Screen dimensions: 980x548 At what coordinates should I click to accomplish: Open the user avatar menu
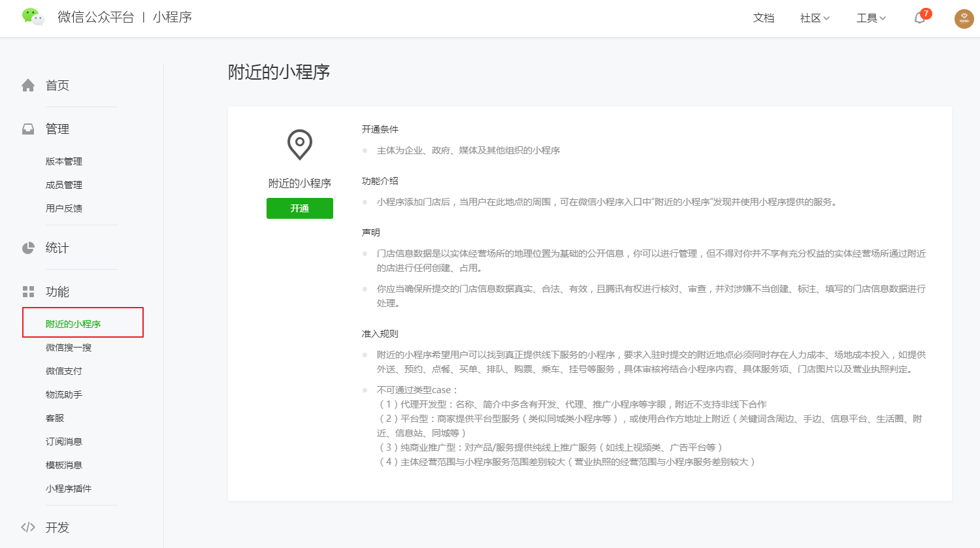coord(964,18)
